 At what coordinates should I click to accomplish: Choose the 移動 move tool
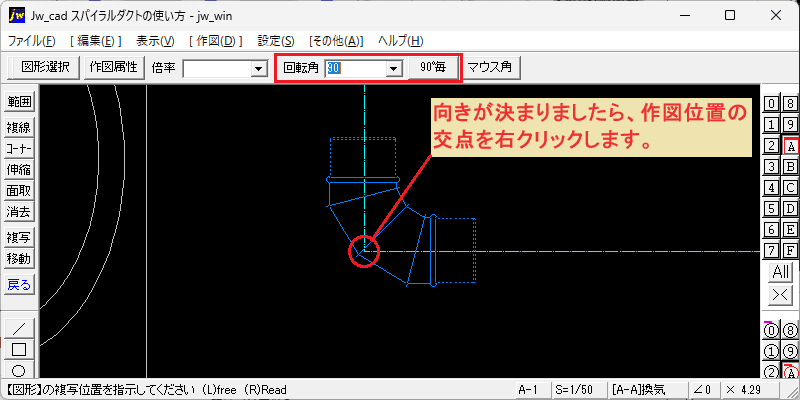point(19,259)
